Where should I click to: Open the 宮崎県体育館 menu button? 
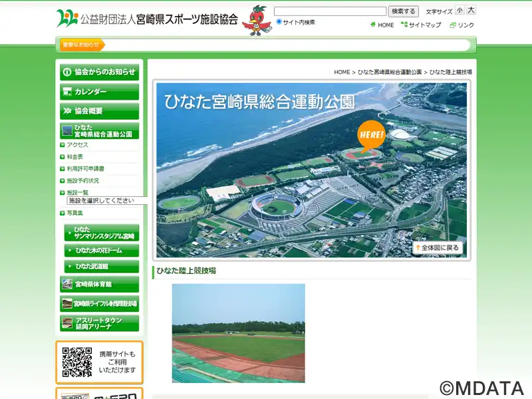point(99,284)
